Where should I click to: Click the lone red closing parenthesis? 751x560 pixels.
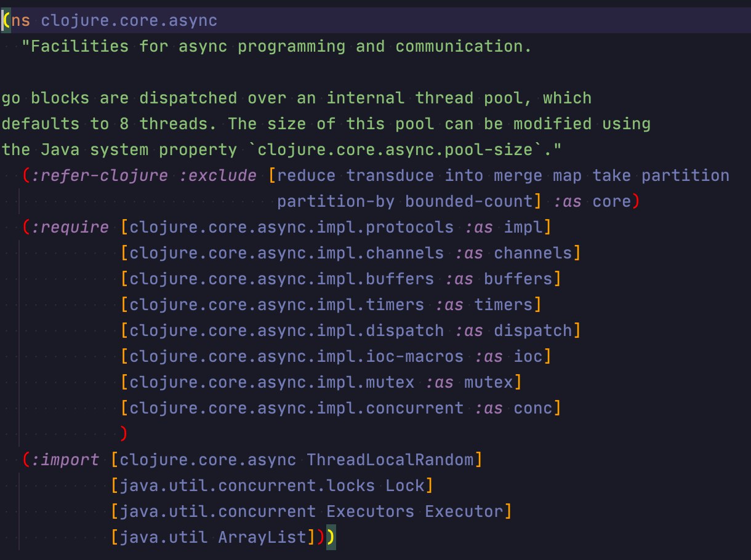coord(124,434)
